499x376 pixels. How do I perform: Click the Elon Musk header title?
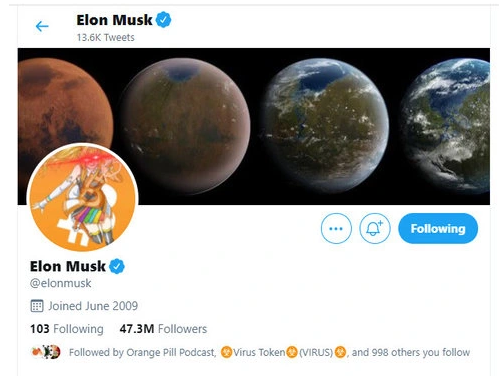[114, 20]
